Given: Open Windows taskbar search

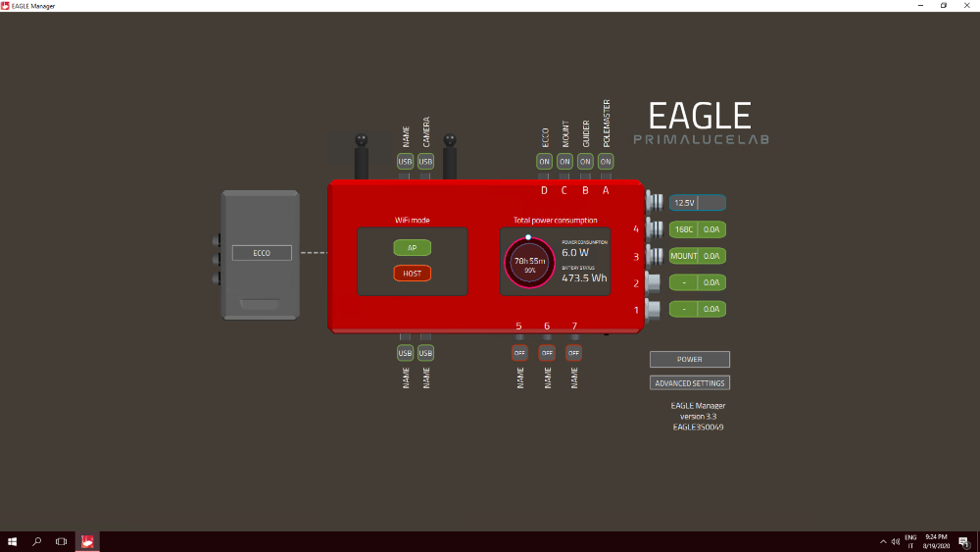Looking at the screenshot, I should [x=37, y=541].
